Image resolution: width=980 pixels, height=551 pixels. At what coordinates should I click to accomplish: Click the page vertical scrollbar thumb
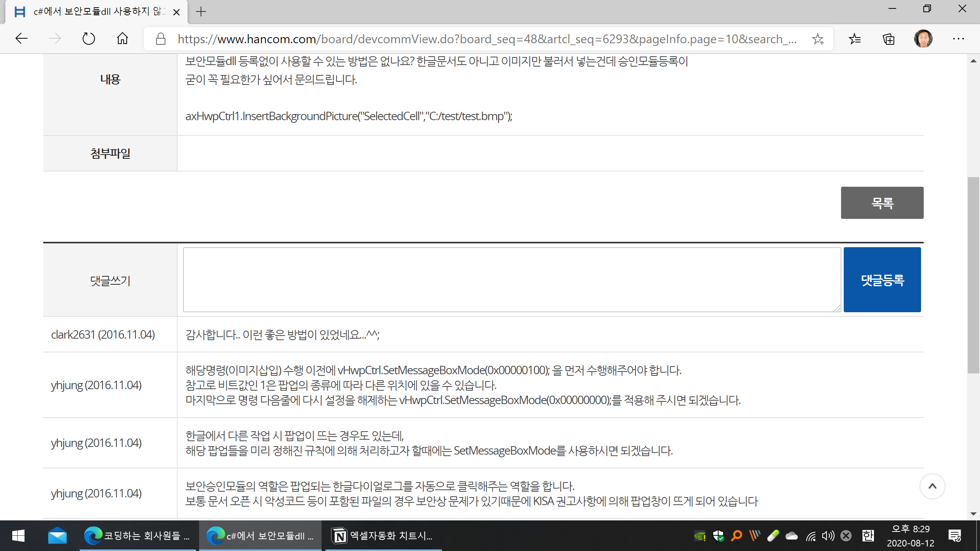[x=973, y=275]
